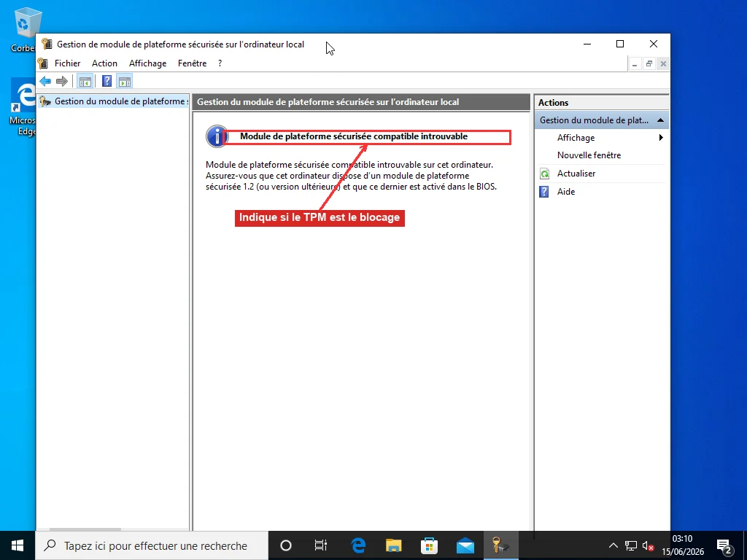Click the heading Module de plateforme sécurisée compatible introuvable
The height and width of the screenshot is (560, 747).
coord(354,136)
